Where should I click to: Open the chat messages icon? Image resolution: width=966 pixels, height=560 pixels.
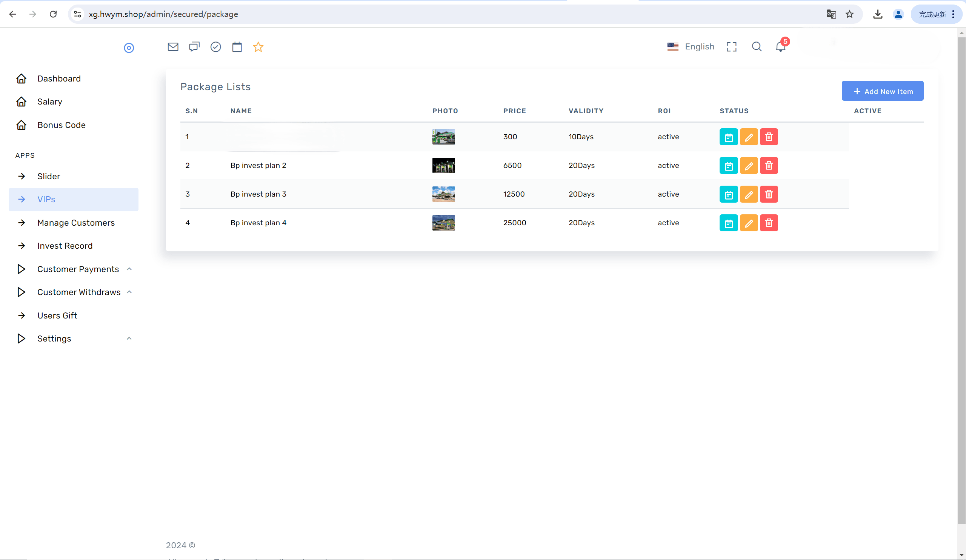point(194,47)
